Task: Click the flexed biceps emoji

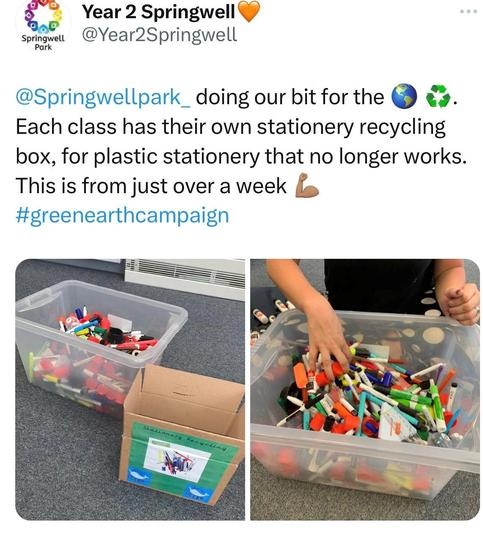Action: point(307,186)
